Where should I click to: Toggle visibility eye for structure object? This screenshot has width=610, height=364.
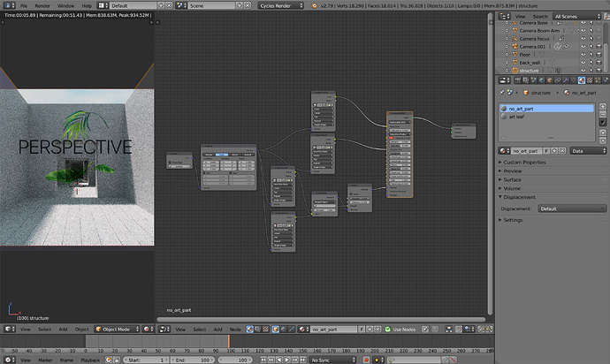(x=583, y=71)
